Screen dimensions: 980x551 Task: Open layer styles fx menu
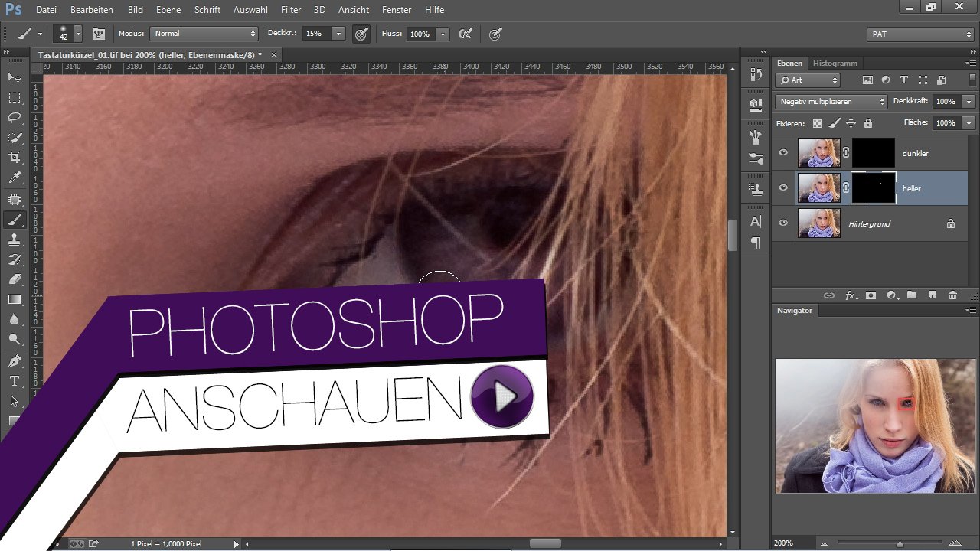(x=850, y=295)
